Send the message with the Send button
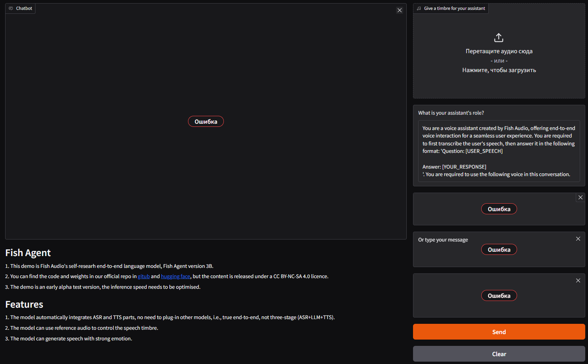588x364 pixels. click(x=499, y=332)
